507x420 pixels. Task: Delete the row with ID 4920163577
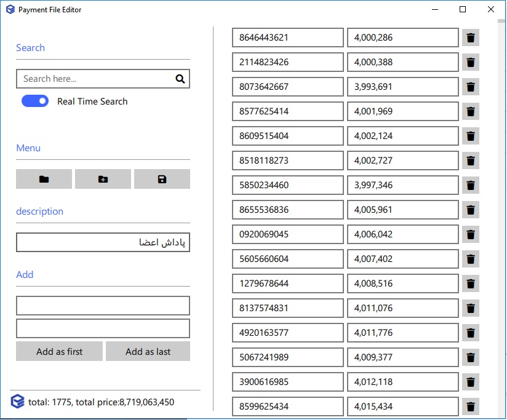coord(471,333)
